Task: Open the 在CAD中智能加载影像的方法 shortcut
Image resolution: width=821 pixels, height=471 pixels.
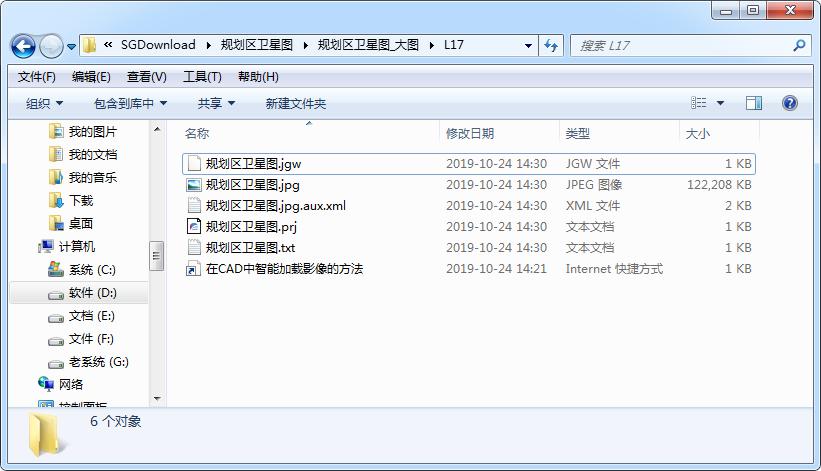Action: pyautogui.click(x=284, y=269)
